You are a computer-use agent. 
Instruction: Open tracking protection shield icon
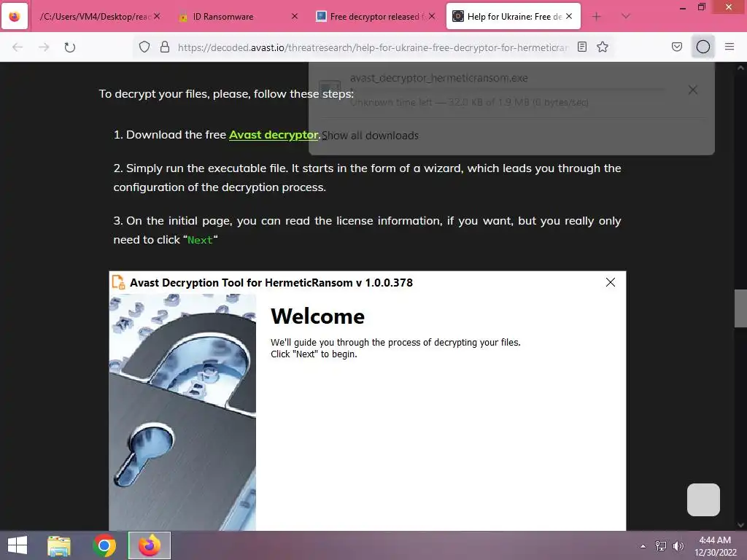pos(144,47)
